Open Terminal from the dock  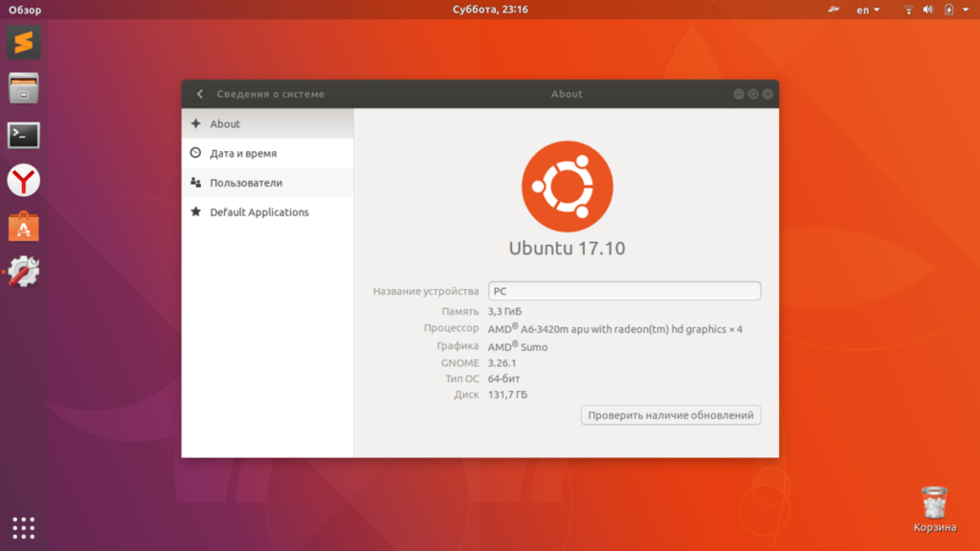[24, 135]
